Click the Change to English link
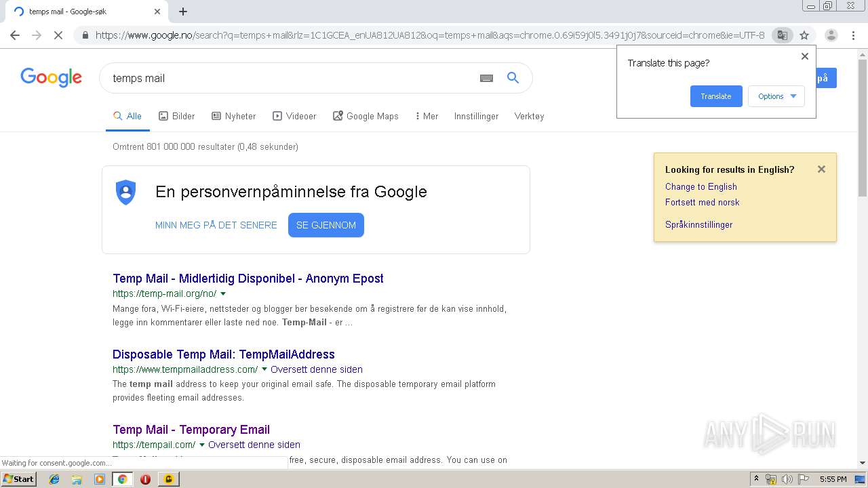 [x=701, y=186]
